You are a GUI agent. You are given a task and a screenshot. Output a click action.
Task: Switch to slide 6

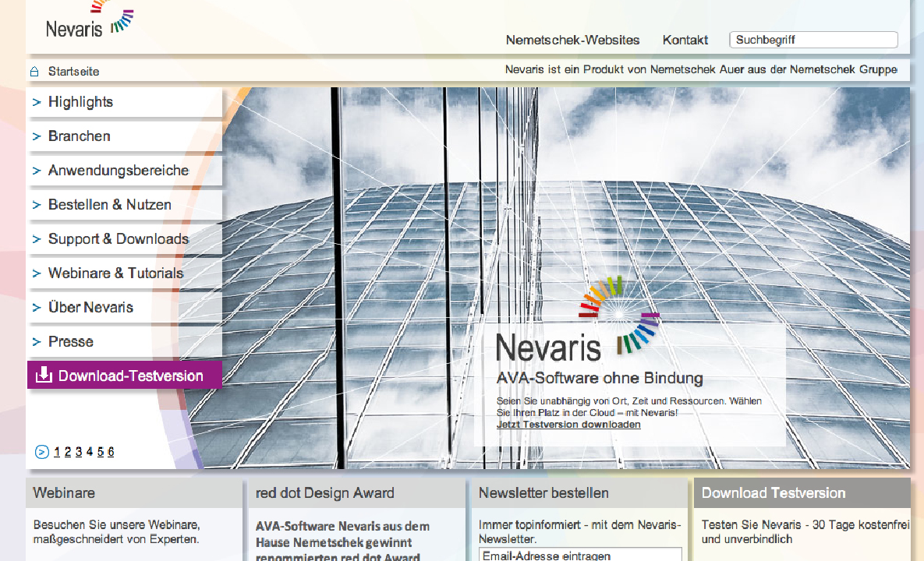(x=111, y=451)
